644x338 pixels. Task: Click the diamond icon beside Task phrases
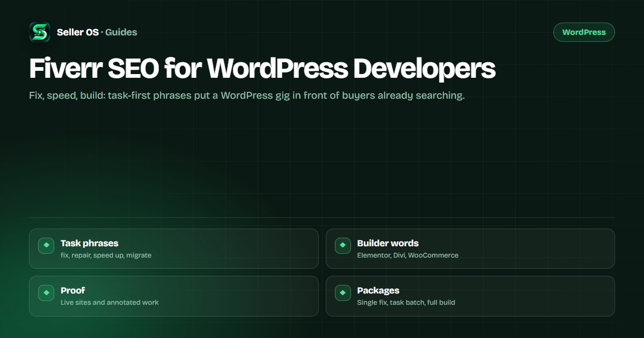click(46, 246)
